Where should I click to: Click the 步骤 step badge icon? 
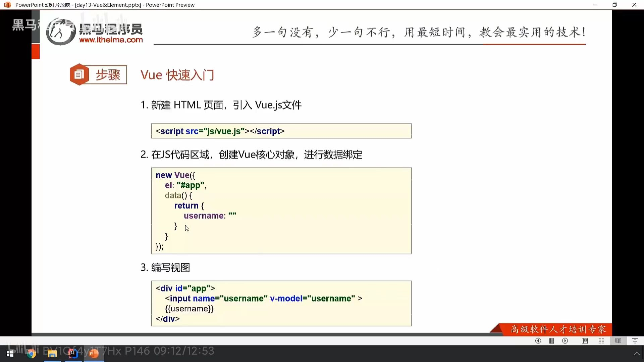pos(79,74)
